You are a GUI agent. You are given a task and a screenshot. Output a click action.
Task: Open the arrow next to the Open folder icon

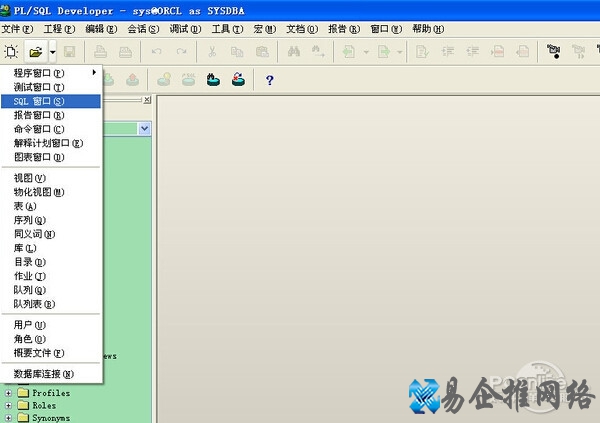click(52, 51)
